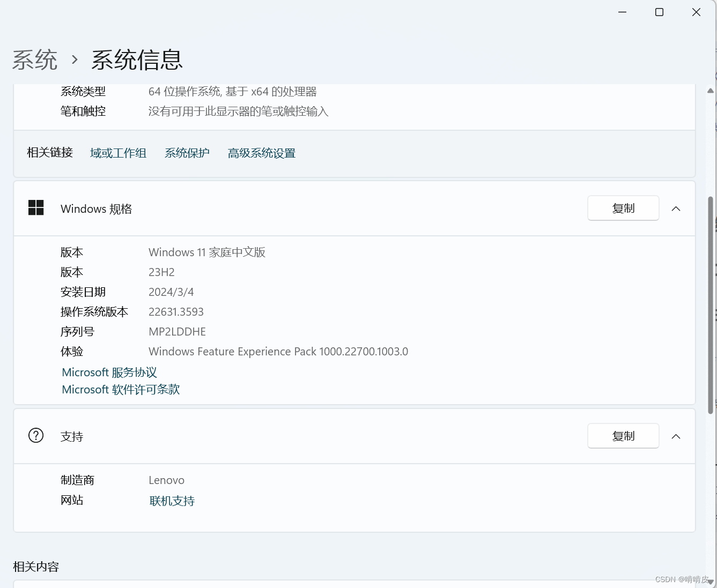Click the 系统类型 label
The image size is (717, 588).
(83, 92)
